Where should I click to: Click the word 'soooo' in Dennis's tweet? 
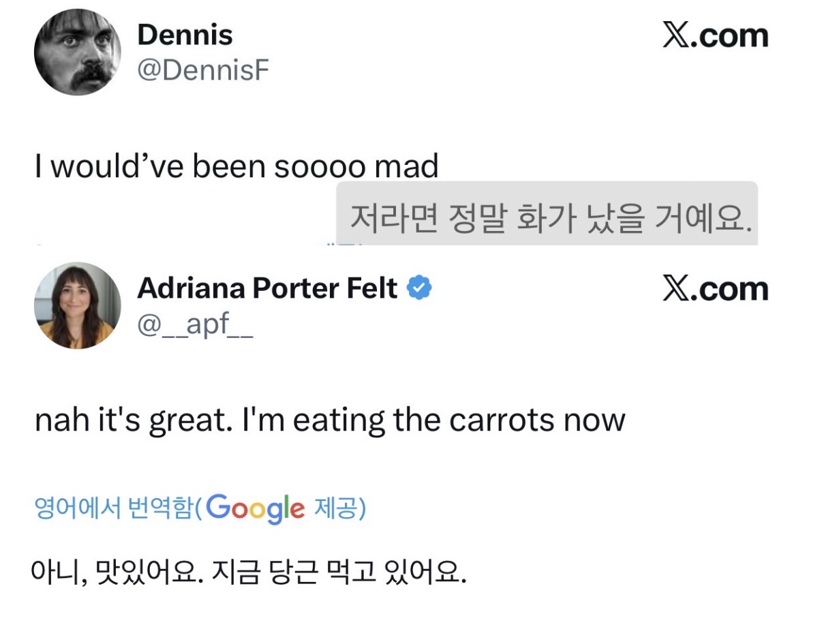coord(320,167)
